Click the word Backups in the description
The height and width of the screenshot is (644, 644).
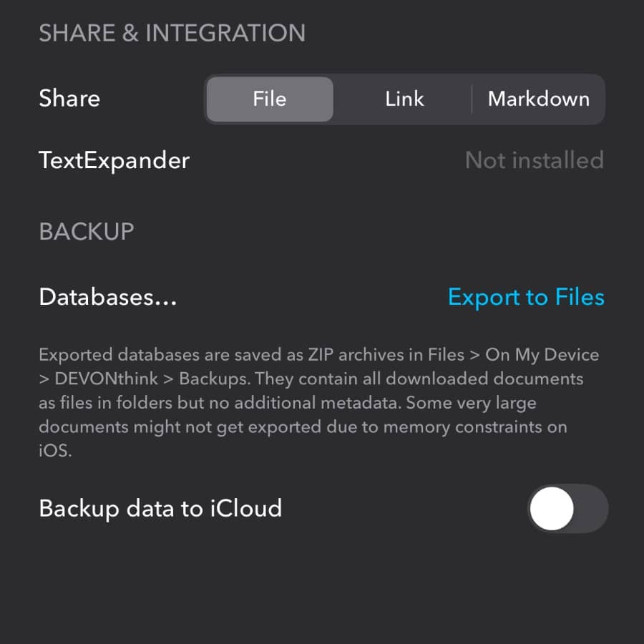(214, 379)
